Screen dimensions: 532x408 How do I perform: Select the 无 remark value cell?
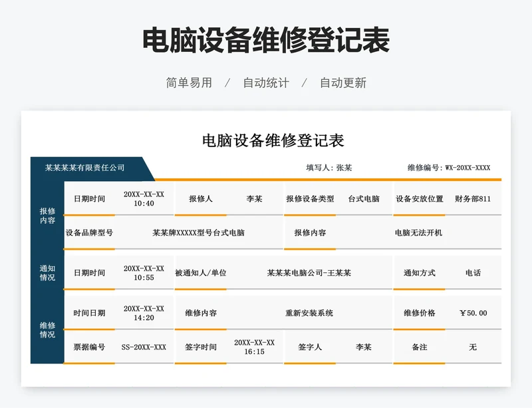coord(473,347)
